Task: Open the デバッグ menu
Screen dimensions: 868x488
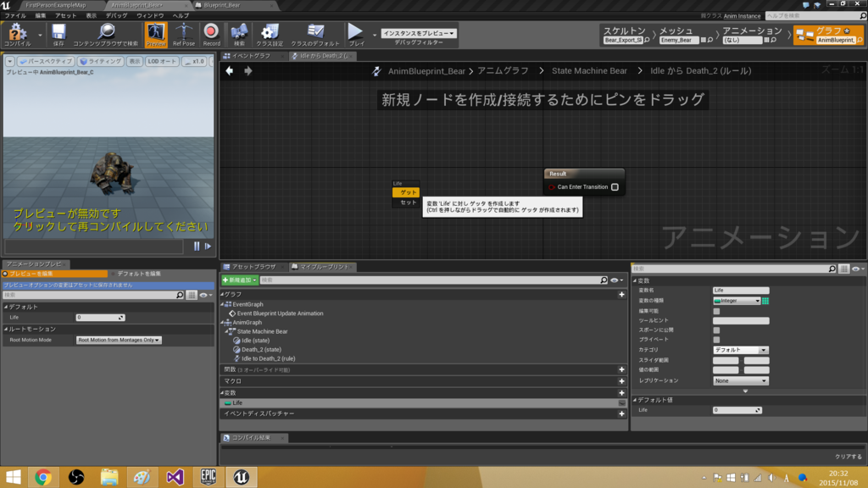Action: coord(115,15)
